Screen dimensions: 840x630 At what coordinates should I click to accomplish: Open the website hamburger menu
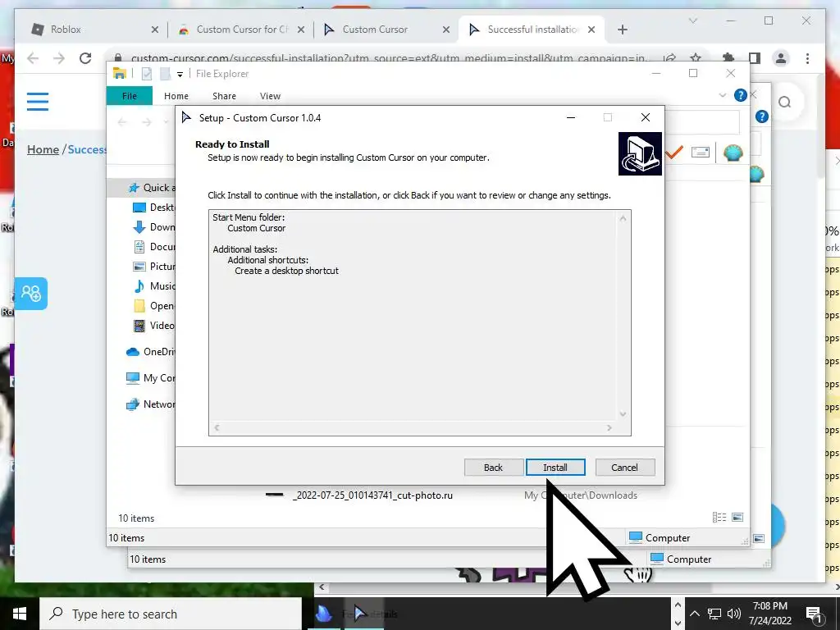point(38,101)
